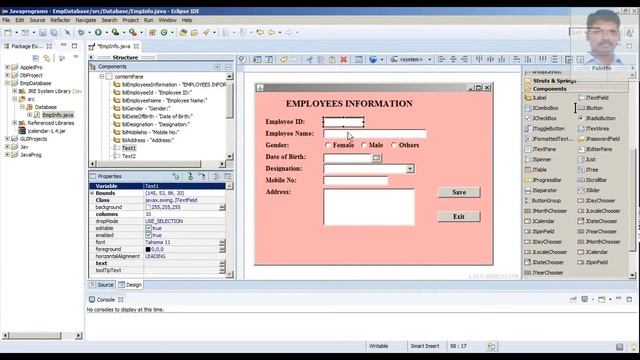Image resolution: width=640 pixels, height=360 pixels.
Task: Click the Link with Editor icon
Action: coord(47,58)
